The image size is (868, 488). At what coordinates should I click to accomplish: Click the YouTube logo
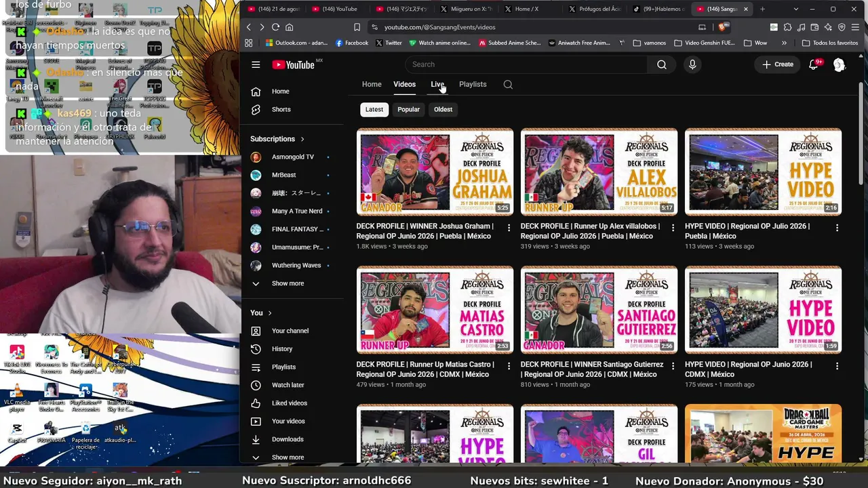click(294, 64)
